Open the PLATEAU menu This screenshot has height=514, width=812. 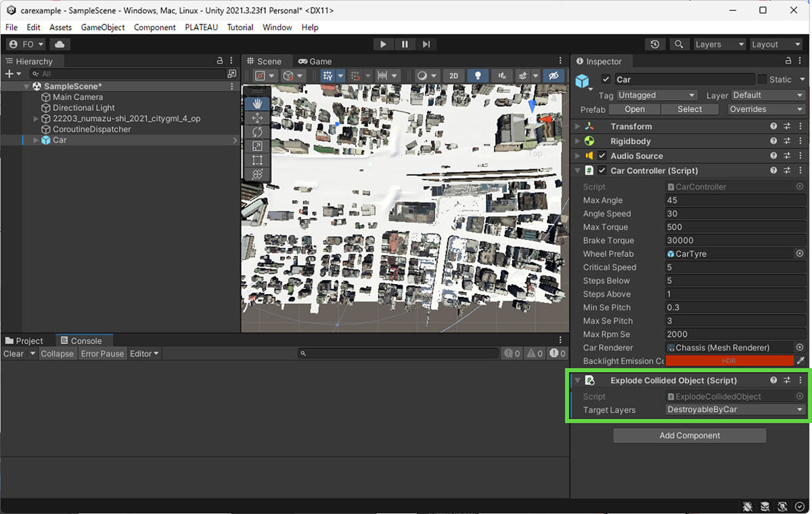(201, 27)
